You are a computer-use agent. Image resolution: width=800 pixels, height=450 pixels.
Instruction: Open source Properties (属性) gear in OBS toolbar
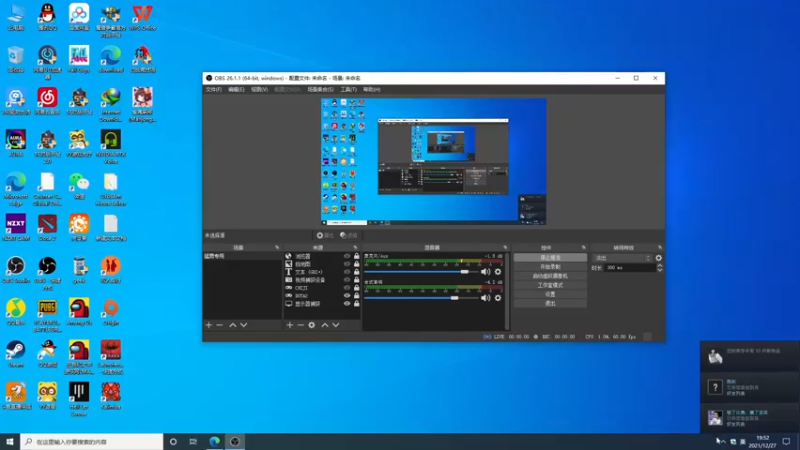tap(324, 235)
